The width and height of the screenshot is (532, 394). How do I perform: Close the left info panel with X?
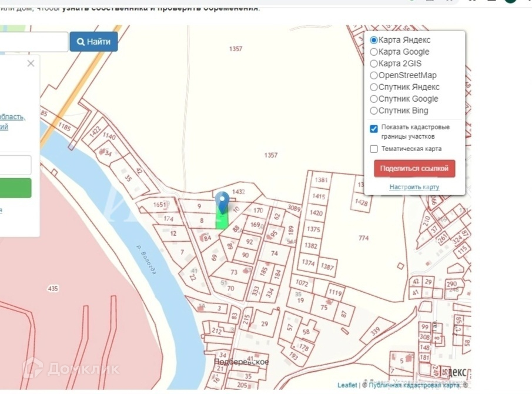[31, 64]
